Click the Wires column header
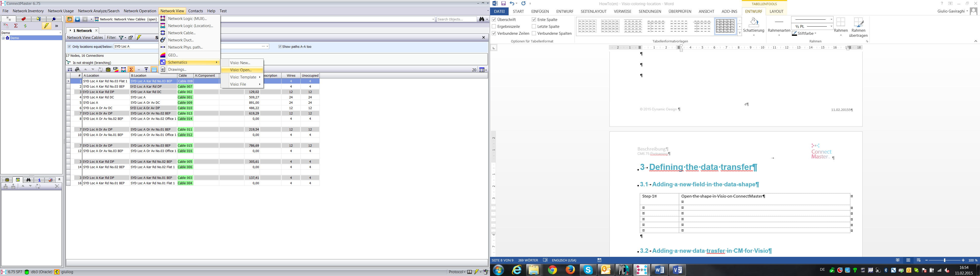 coord(291,75)
